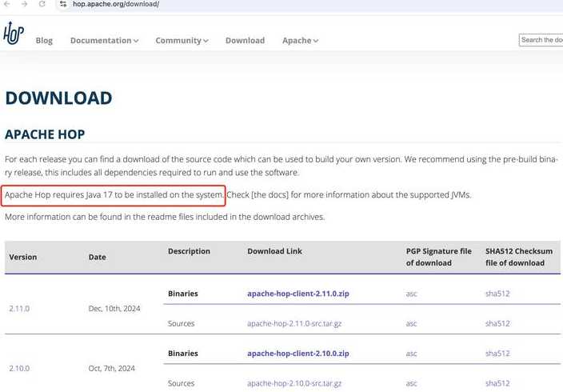
Task: Open asc signature for 2.11.0 sources
Action: (x=412, y=324)
